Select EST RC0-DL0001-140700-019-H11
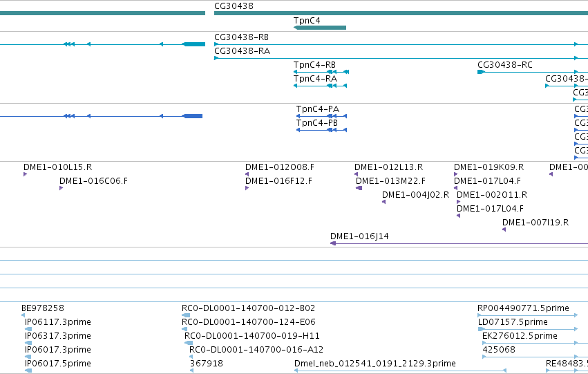 [x=252, y=336]
